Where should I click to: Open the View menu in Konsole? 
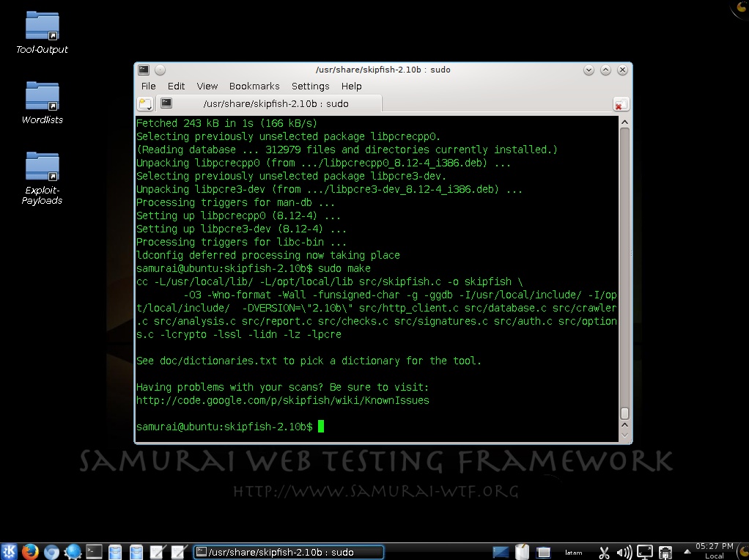tap(207, 86)
